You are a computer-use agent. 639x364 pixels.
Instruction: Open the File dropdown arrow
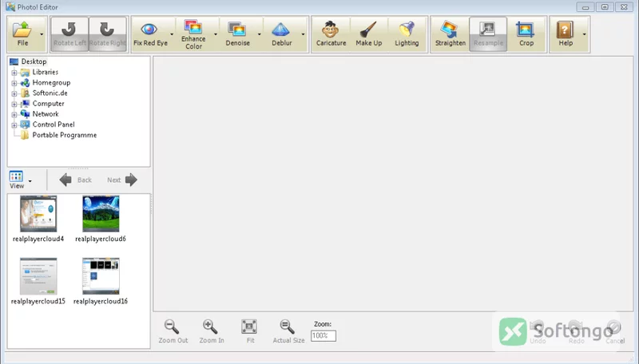tap(42, 34)
